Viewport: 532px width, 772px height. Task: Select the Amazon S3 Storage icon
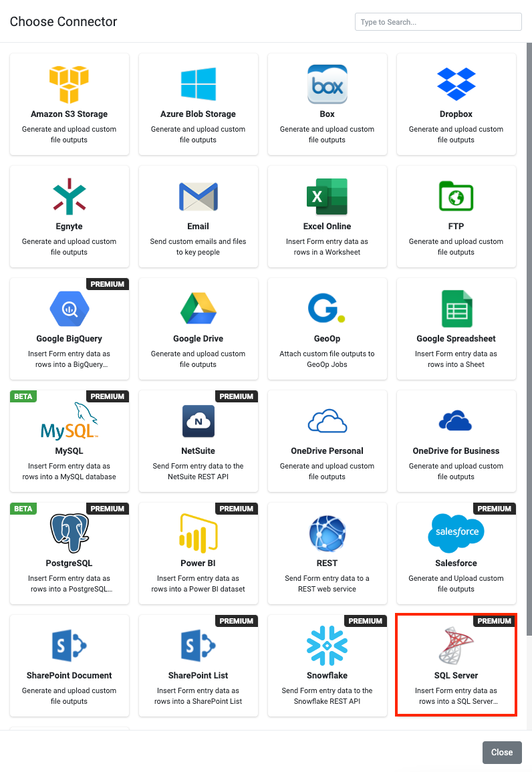pos(69,84)
